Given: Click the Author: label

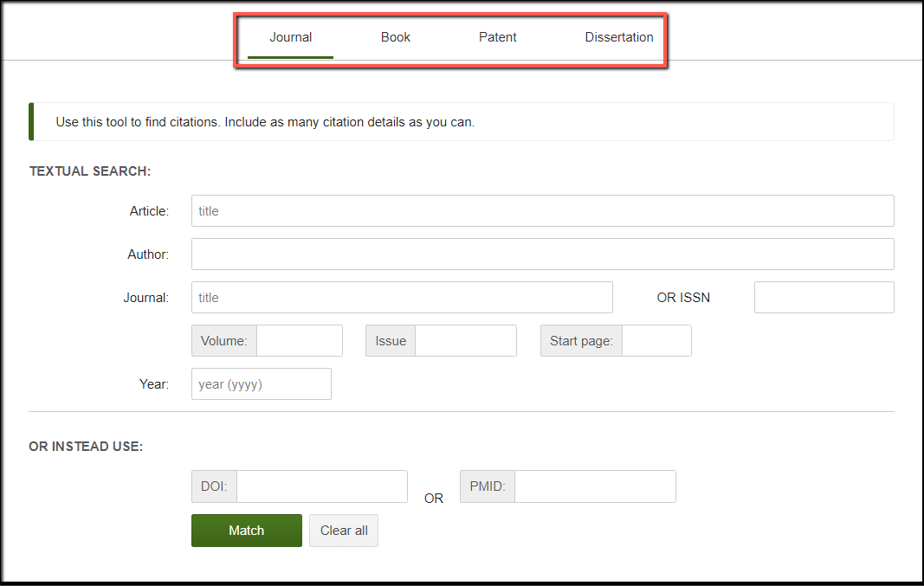Looking at the screenshot, I should 148,254.
